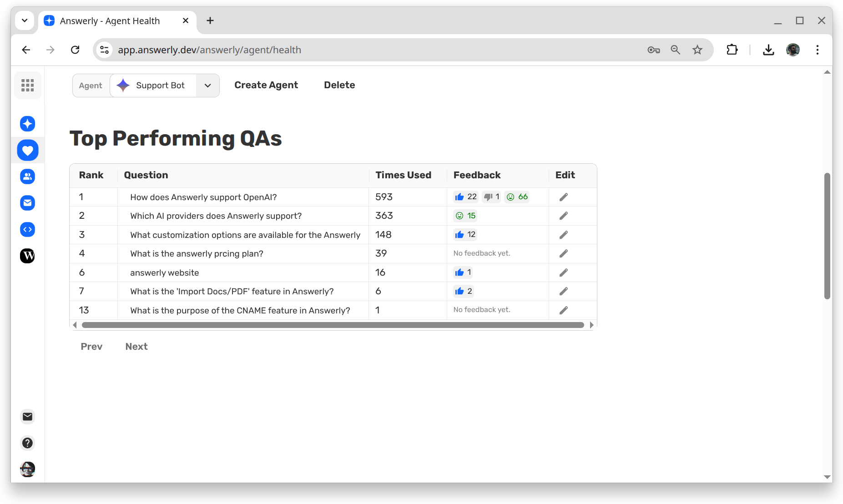
Task: Select the Answerly - Agent Health tab
Action: (x=110, y=21)
